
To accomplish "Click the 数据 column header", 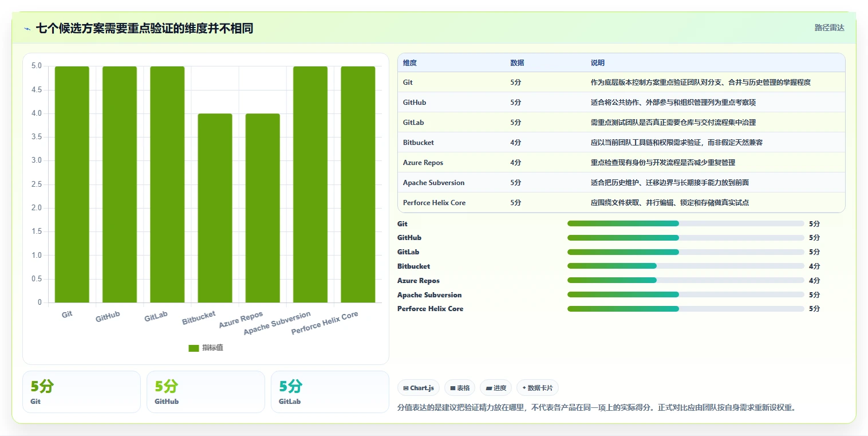I will [517, 63].
